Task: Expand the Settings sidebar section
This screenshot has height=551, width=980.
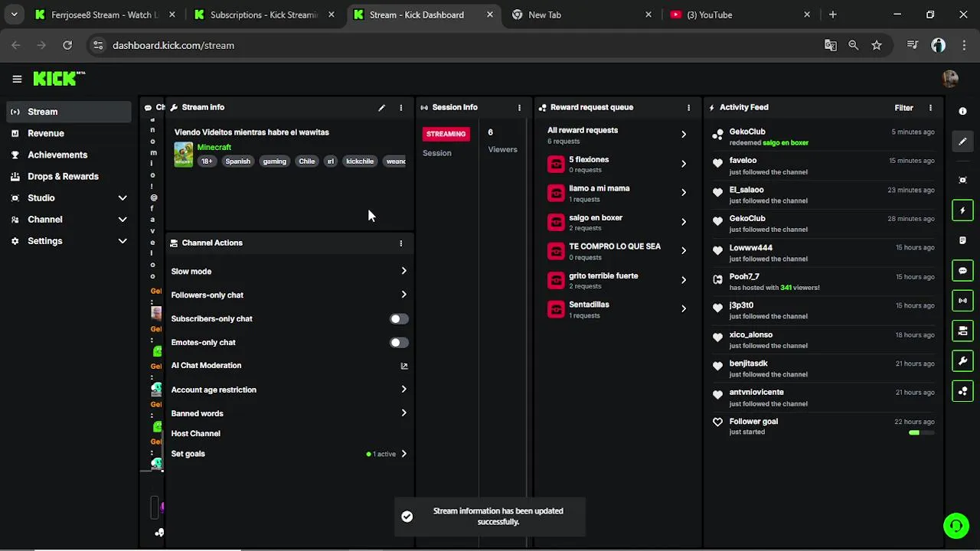Action: click(122, 241)
